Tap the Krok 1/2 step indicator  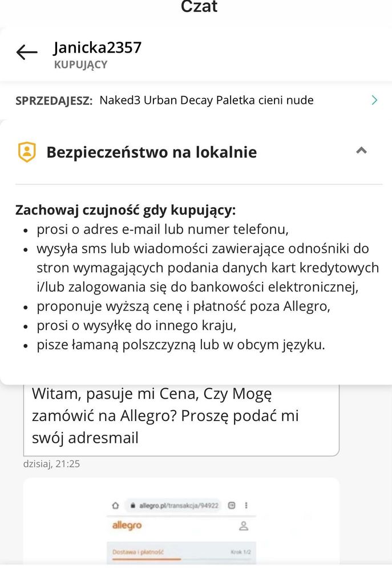240,552
